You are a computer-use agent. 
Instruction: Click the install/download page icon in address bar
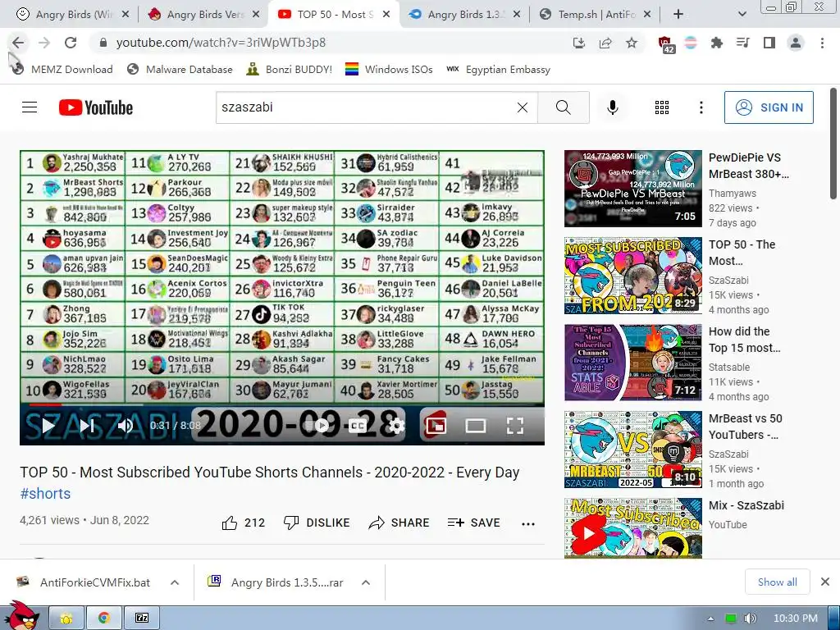pyautogui.click(x=579, y=43)
